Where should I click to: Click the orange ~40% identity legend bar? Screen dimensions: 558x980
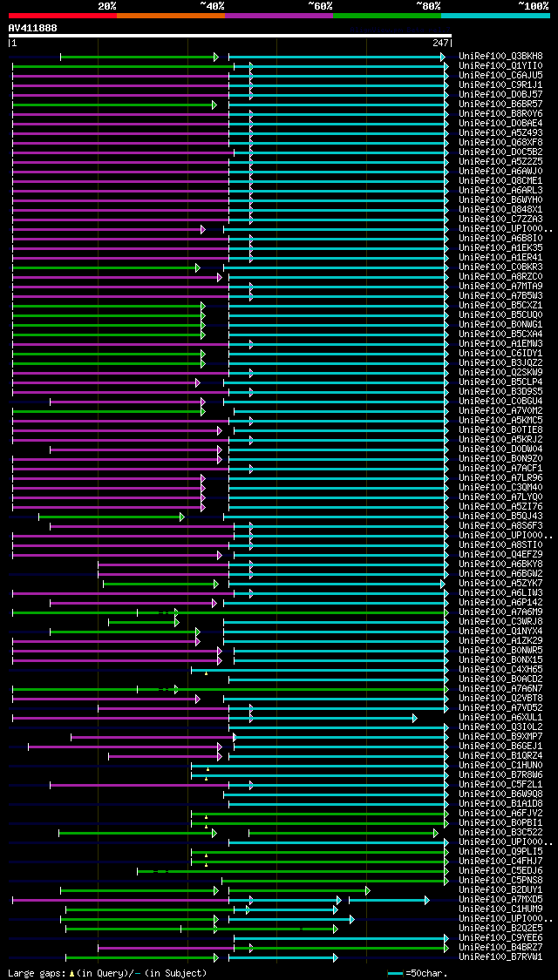tap(171, 15)
